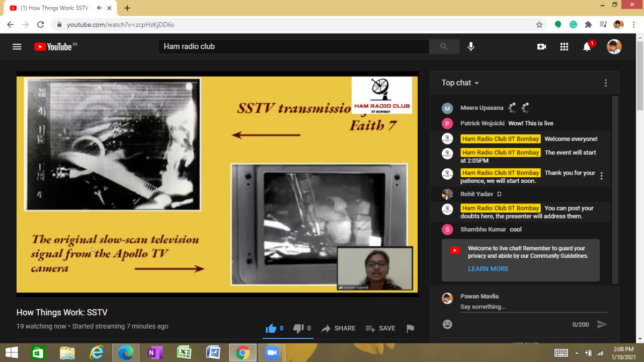
Task: Open the Store app in taskbar
Action: pyautogui.click(x=38, y=352)
